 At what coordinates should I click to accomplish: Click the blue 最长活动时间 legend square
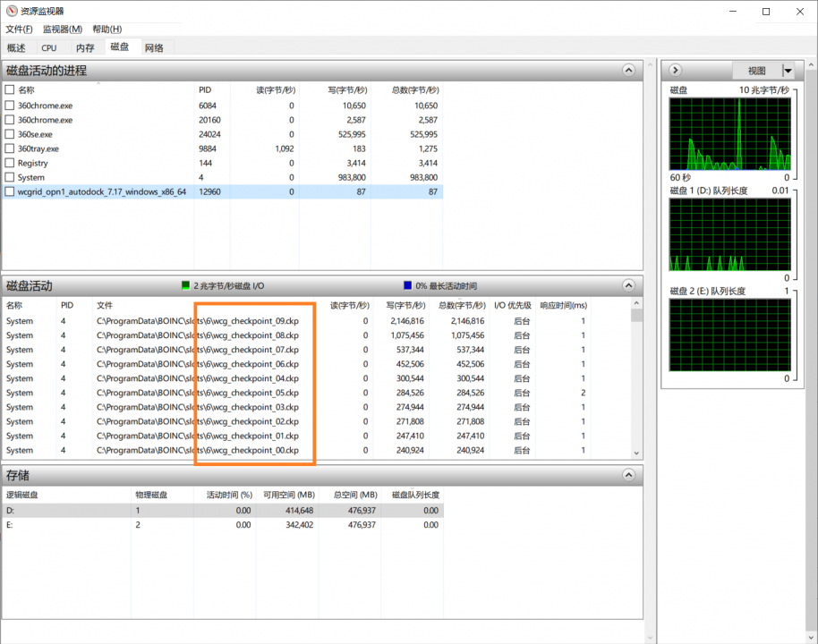(407, 285)
